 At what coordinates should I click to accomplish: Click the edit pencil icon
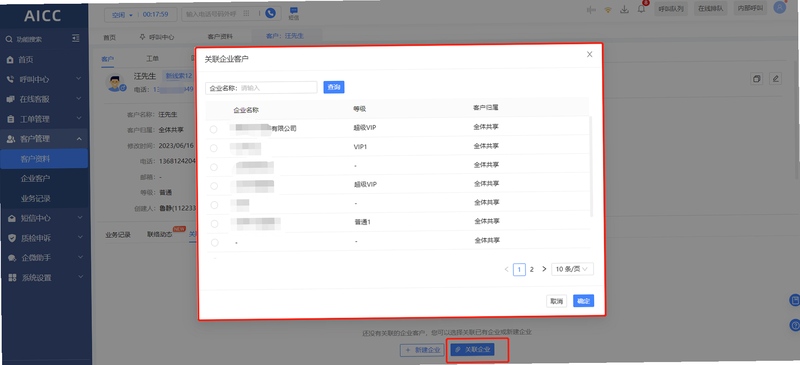[x=776, y=79]
